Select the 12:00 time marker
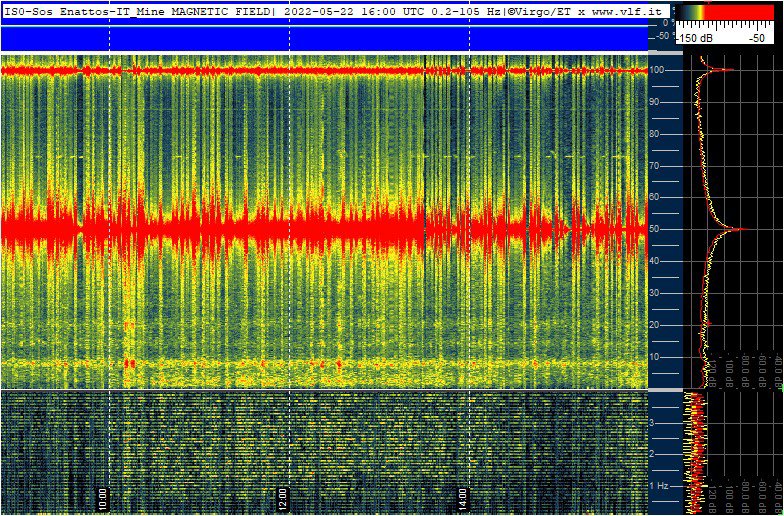784x516 pixels. click(x=282, y=497)
